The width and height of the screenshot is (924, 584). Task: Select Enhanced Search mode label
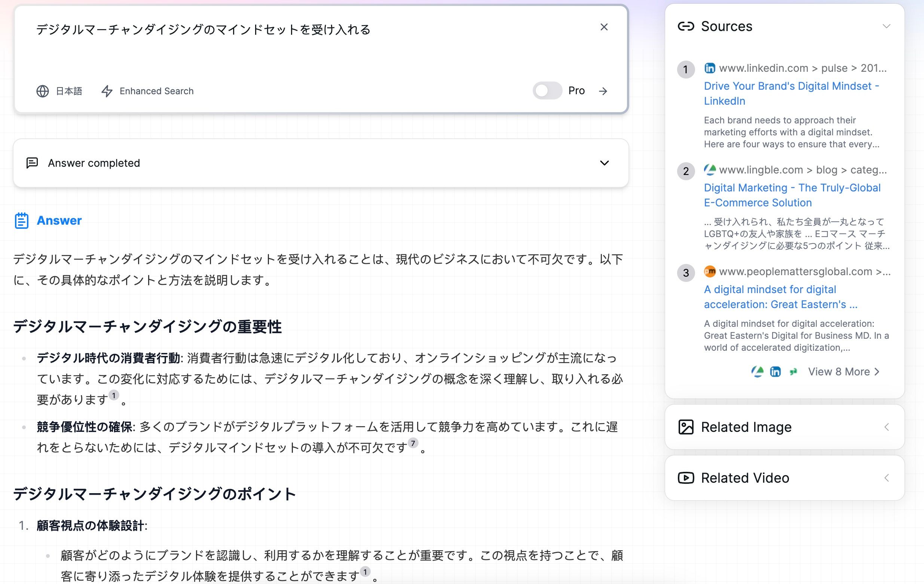tap(157, 91)
